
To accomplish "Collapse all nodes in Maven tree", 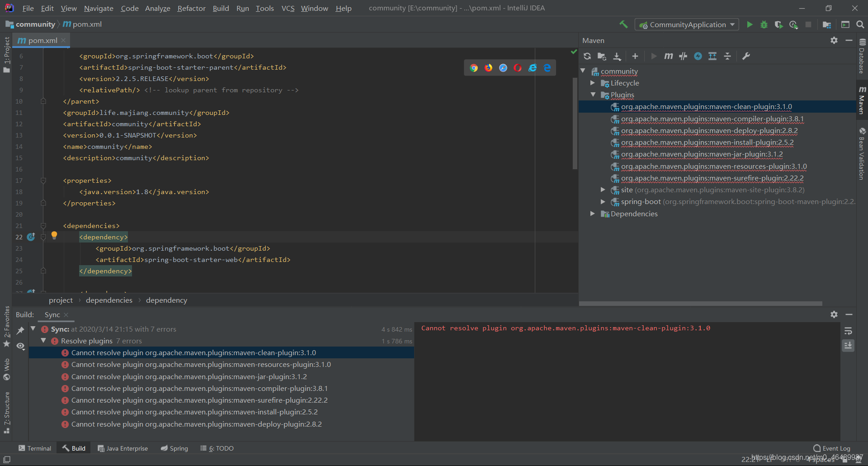I will tap(727, 56).
